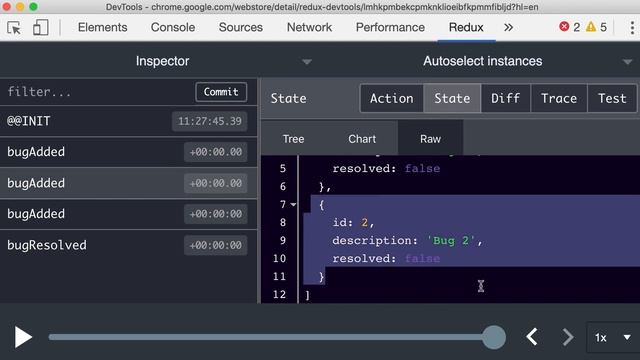The width and height of the screenshot is (640, 360).
Task: Open the DevTools three-dot menu
Action: click(632, 27)
